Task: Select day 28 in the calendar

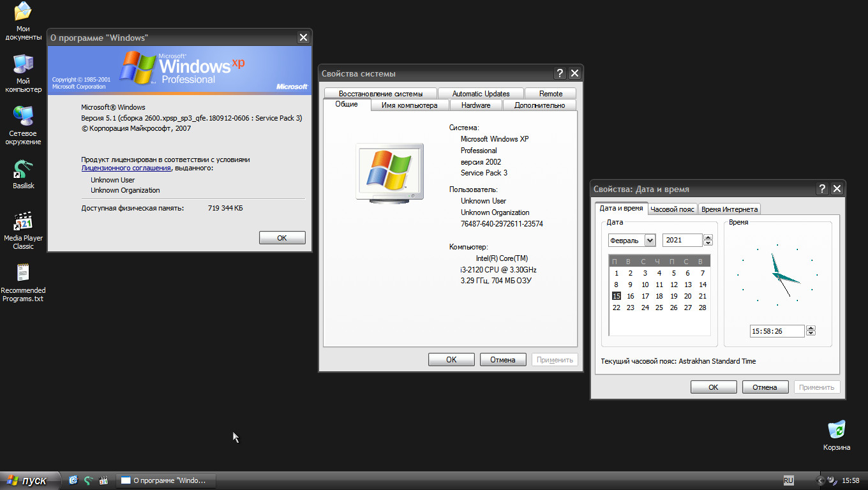Action: [703, 308]
